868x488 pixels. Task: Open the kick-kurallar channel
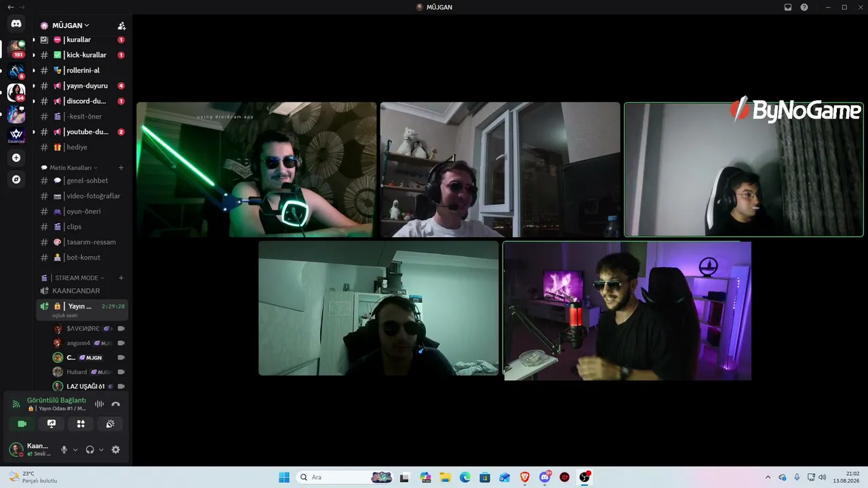[x=83, y=55]
